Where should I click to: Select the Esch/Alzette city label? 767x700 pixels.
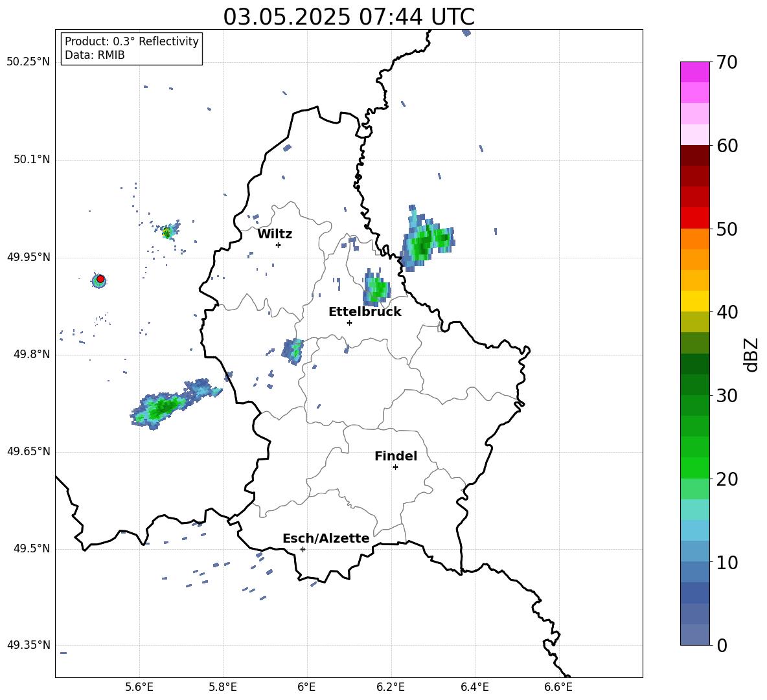(326, 538)
